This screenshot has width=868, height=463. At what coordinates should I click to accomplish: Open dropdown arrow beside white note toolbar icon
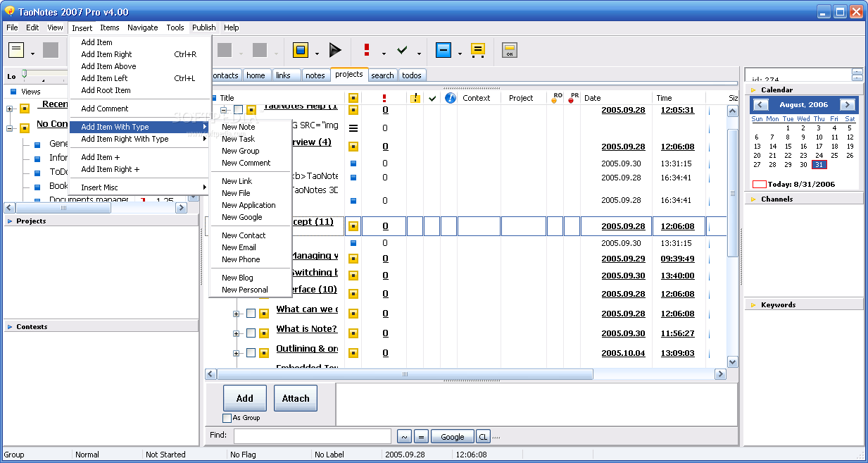(32, 54)
